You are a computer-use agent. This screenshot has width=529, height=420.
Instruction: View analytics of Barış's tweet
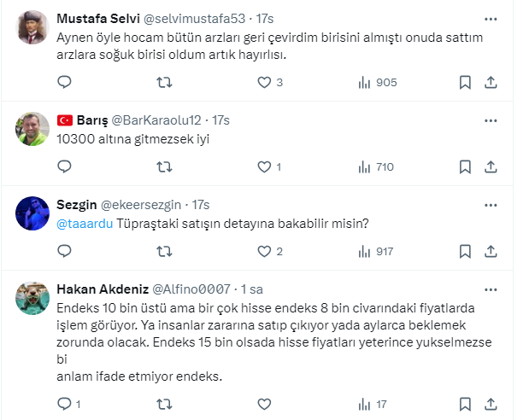(363, 166)
